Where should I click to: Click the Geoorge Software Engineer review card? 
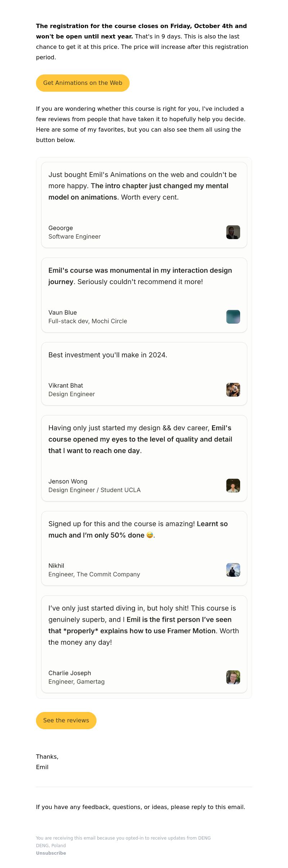[144, 205]
